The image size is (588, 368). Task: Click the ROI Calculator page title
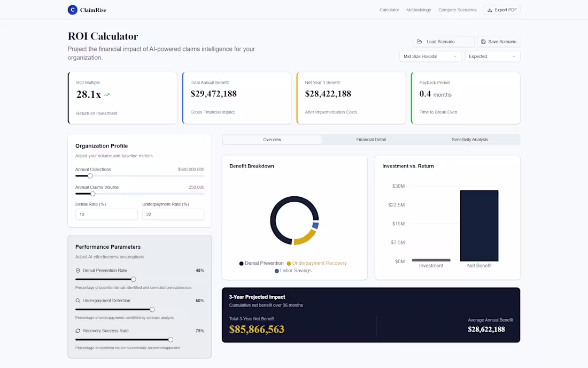(x=103, y=36)
